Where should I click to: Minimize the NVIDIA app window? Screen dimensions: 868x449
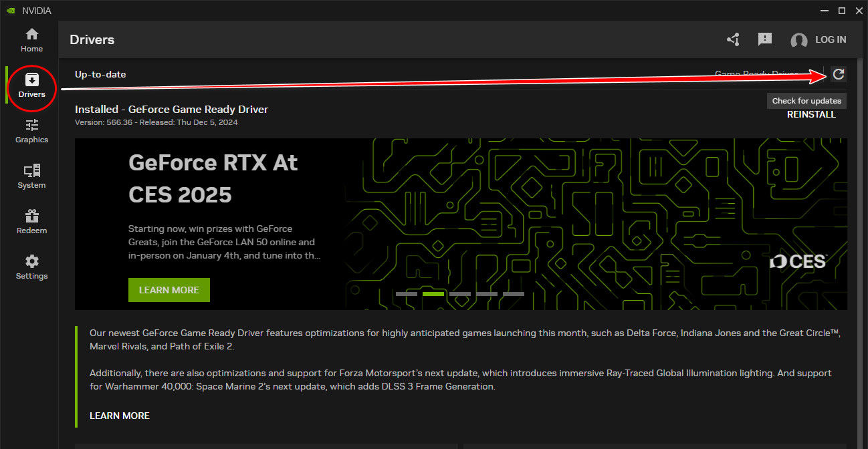(x=824, y=11)
